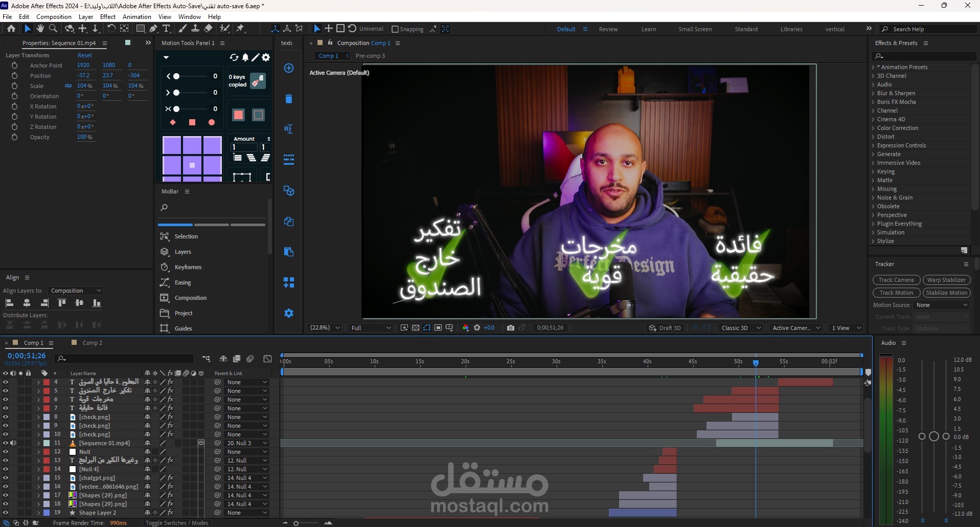Select the Pen tool
Screen dimensions: 980x527
click(x=153, y=29)
